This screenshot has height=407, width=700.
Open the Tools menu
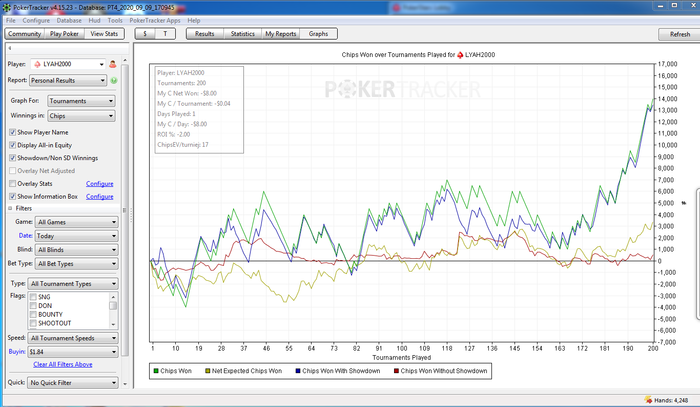pyautogui.click(x=115, y=21)
